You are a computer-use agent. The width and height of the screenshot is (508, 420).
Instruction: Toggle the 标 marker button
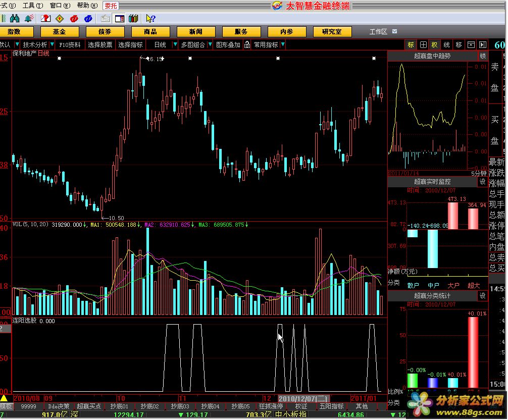(x=411, y=45)
